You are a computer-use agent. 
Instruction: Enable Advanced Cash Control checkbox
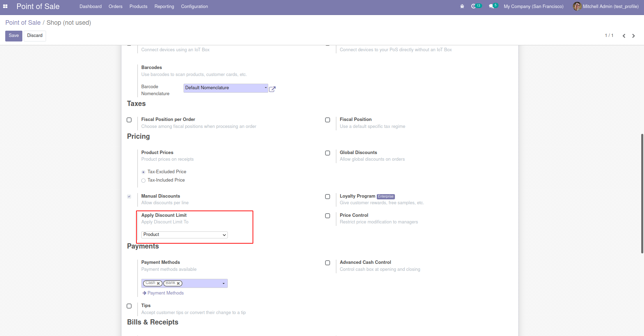coord(328,263)
